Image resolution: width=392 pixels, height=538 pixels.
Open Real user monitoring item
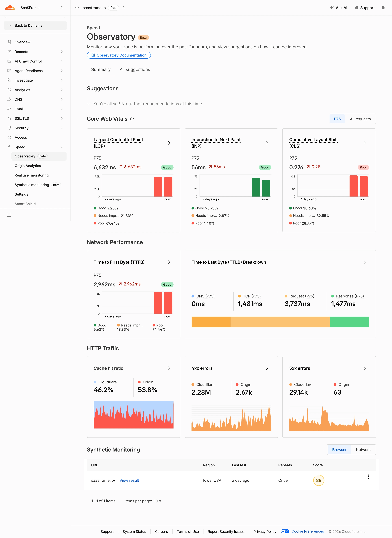pos(32,175)
